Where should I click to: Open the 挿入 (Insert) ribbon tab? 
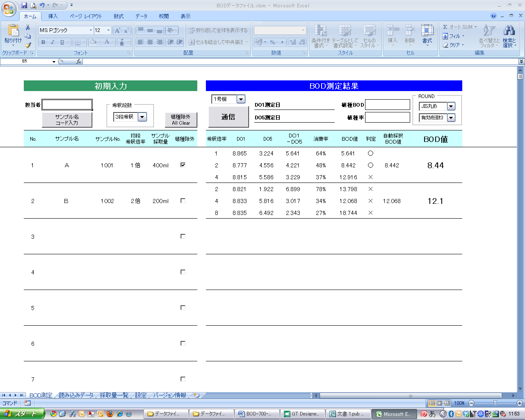tap(53, 16)
